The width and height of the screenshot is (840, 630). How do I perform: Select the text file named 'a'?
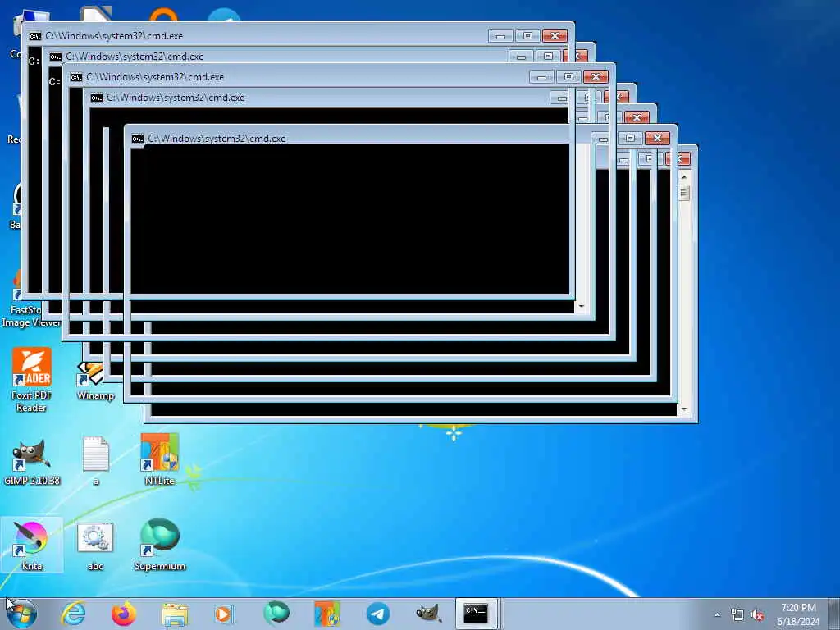pyautogui.click(x=96, y=461)
